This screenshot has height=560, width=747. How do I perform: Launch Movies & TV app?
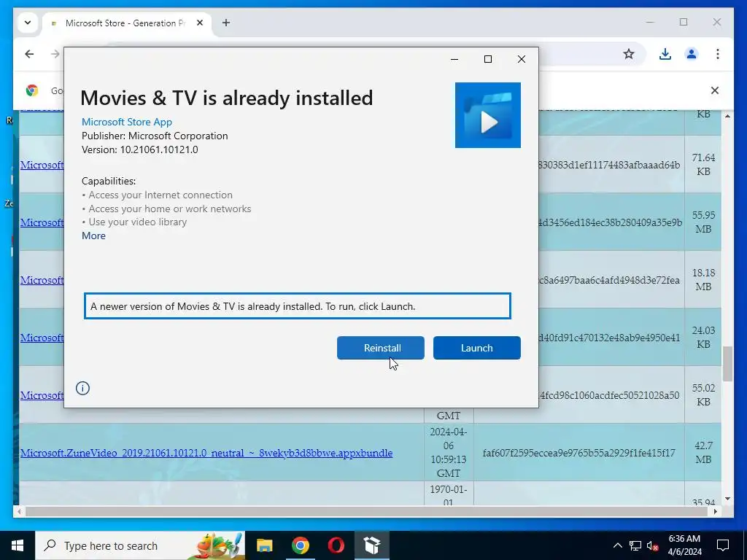[476, 348]
